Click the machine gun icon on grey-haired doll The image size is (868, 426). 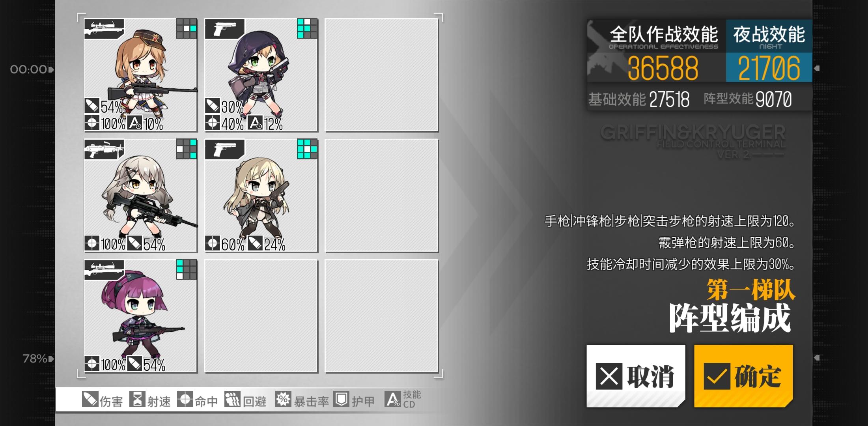pyautogui.click(x=104, y=149)
